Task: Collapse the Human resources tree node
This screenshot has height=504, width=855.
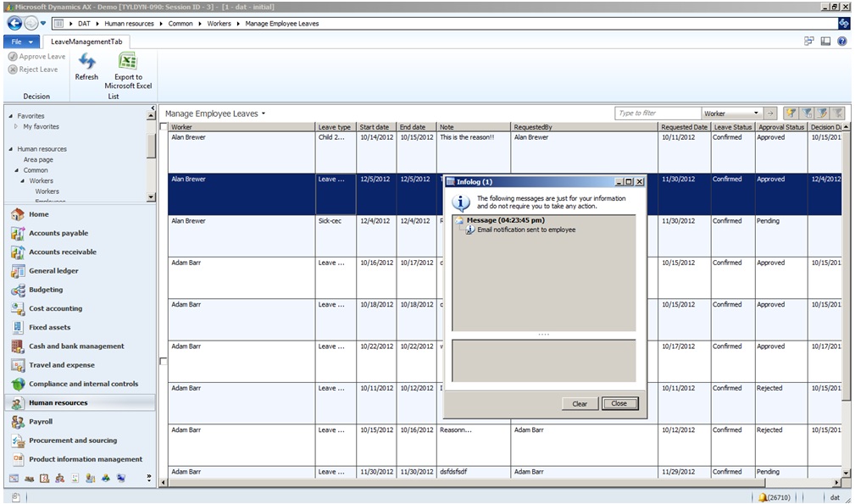Action: coord(10,149)
